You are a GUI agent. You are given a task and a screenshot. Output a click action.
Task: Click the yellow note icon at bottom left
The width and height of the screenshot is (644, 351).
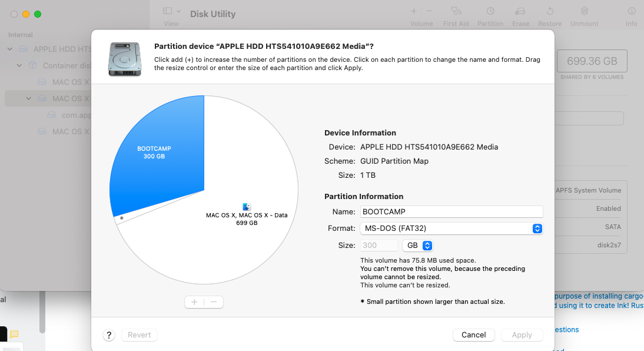(14, 334)
